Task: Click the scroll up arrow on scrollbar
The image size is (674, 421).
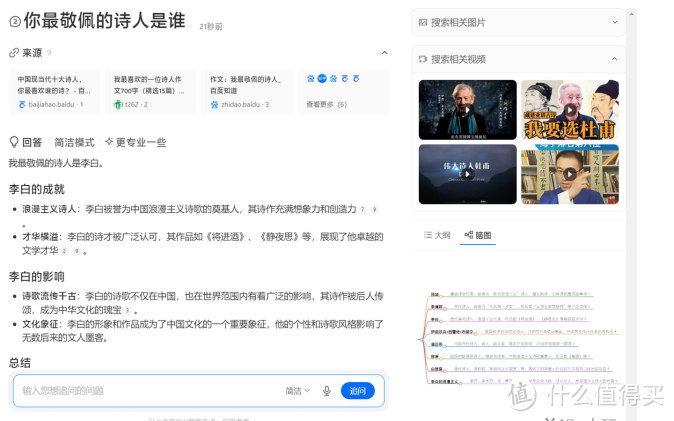Action: [x=631, y=14]
